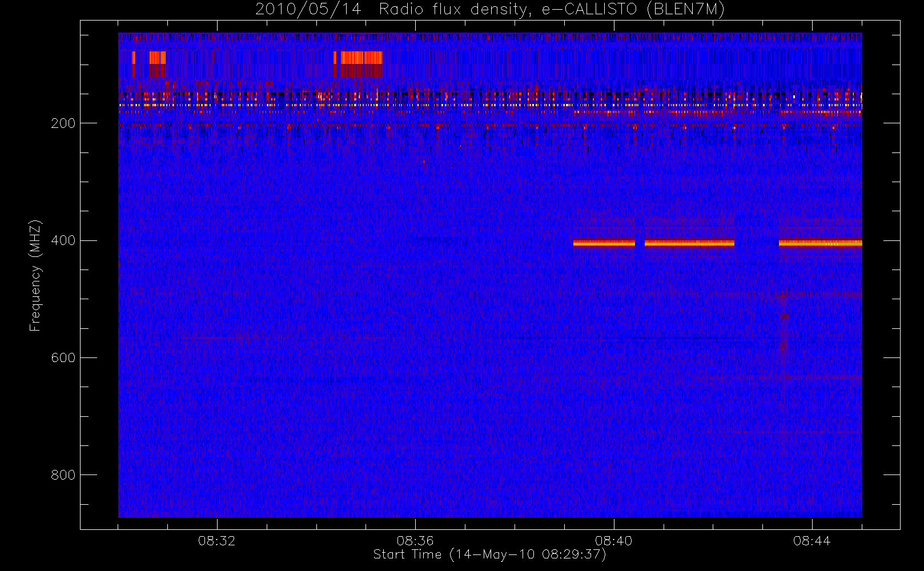Screen dimensions: 924x571
Task: Click the 200 frequency tick label
Action: pyautogui.click(x=63, y=123)
